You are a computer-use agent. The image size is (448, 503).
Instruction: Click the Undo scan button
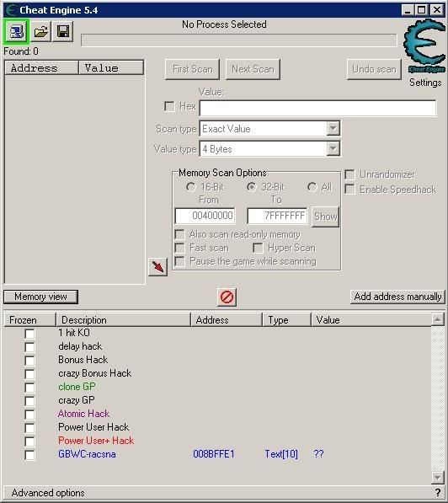click(374, 69)
